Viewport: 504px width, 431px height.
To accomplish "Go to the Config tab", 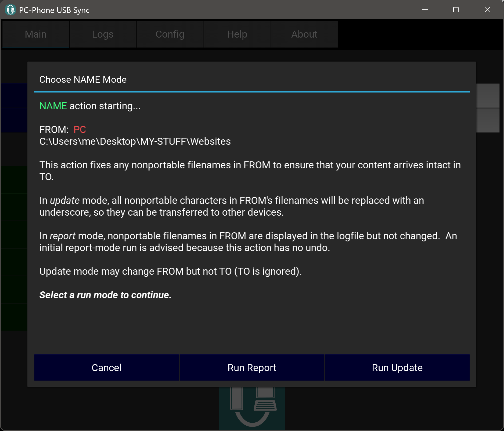I will [x=170, y=34].
